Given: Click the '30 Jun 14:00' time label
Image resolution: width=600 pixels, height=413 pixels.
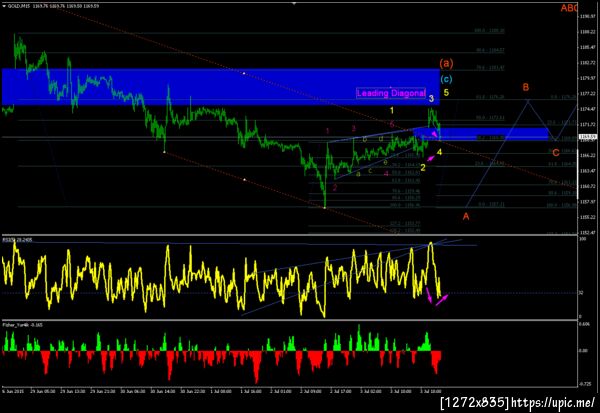Looking at the screenshot, I should coord(163,392).
